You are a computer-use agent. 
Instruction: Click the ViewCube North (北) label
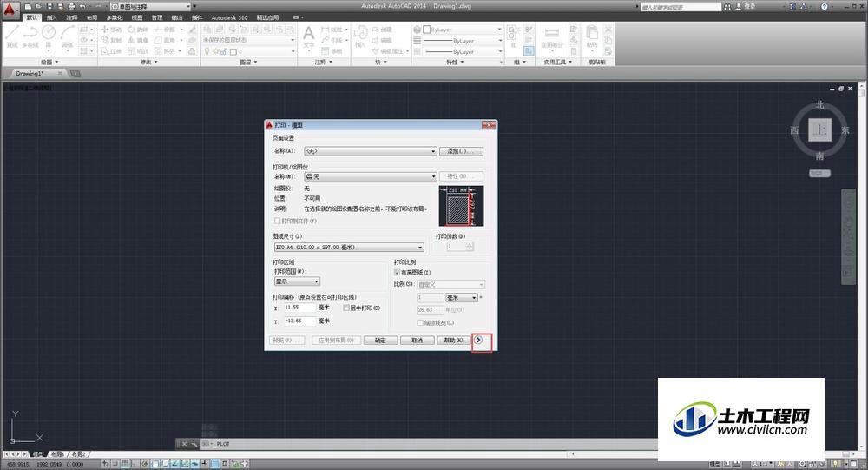point(820,105)
